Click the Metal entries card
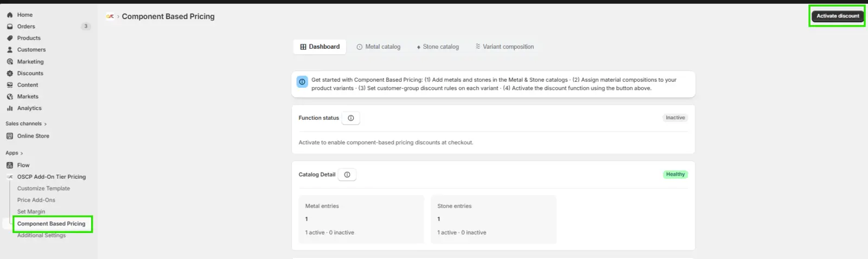The image size is (868, 259). [361, 219]
